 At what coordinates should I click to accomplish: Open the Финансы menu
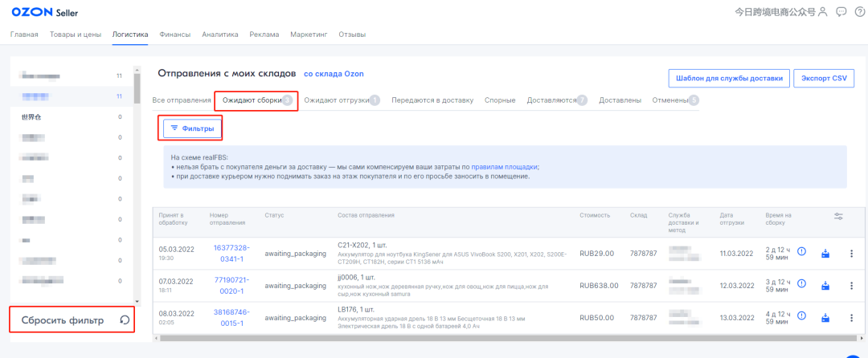click(x=175, y=35)
